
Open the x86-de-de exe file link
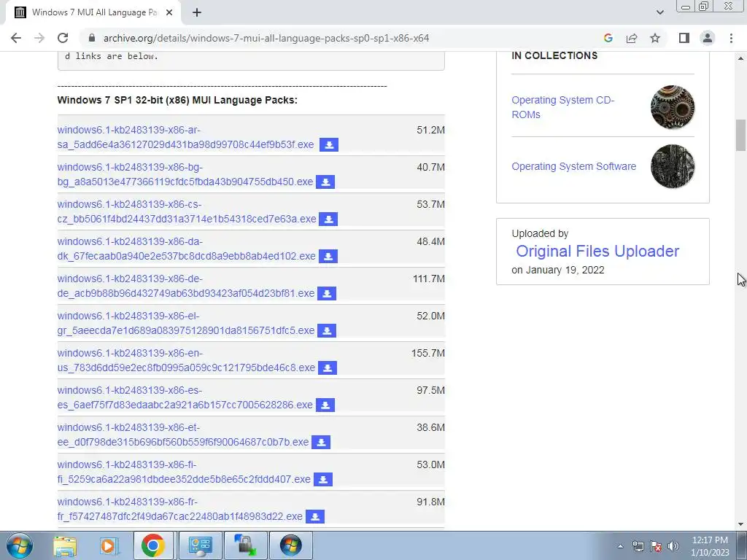186,286
